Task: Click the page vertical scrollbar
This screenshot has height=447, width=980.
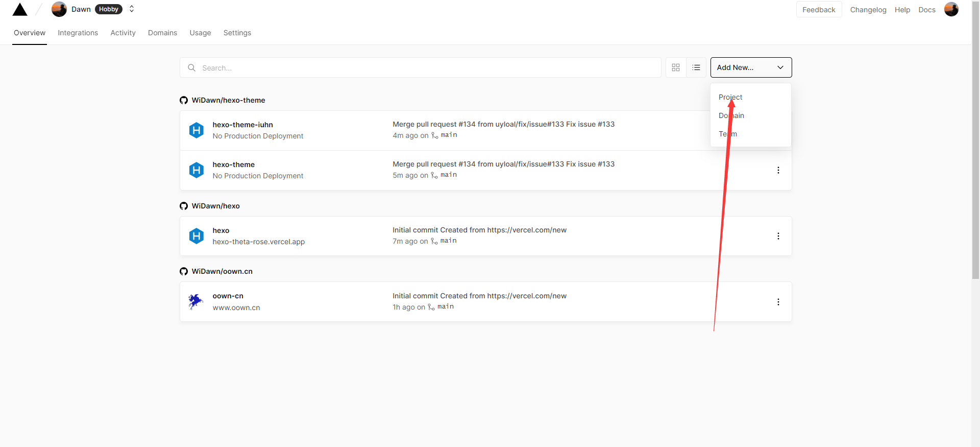Action: coord(975,139)
